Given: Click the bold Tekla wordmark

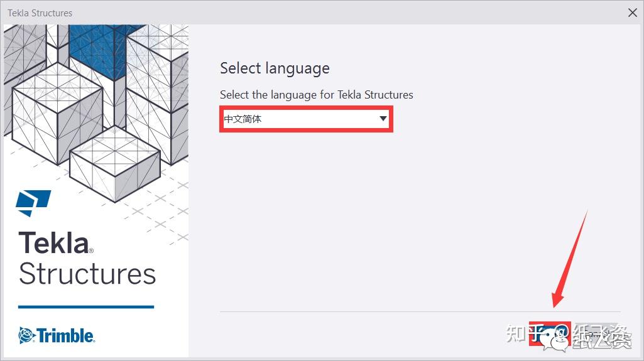Looking at the screenshot, I should click(x=54, y=242).
